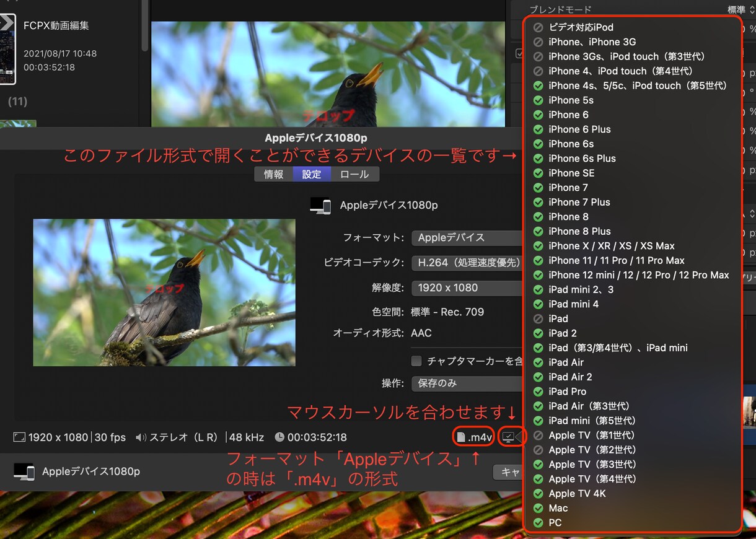Click the iPhone 12 mini / 12 / 12 Pro entry

pyautogui.click(x=639, y=275)
